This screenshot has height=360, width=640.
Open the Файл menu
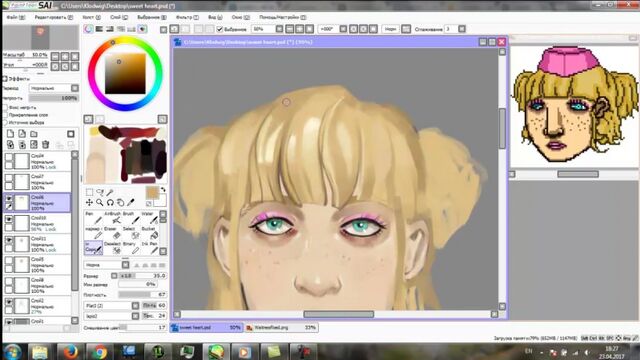(16, 18)
